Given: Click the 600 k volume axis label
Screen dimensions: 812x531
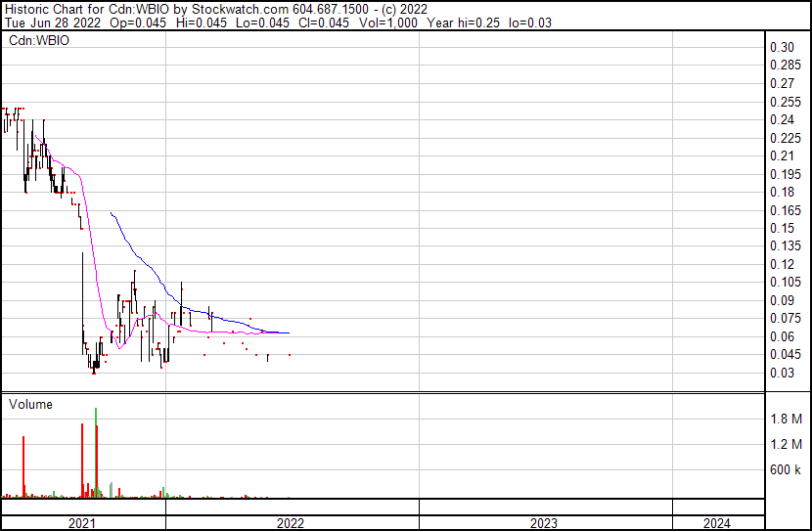Looking at the screenshot, I should point(786,470).
